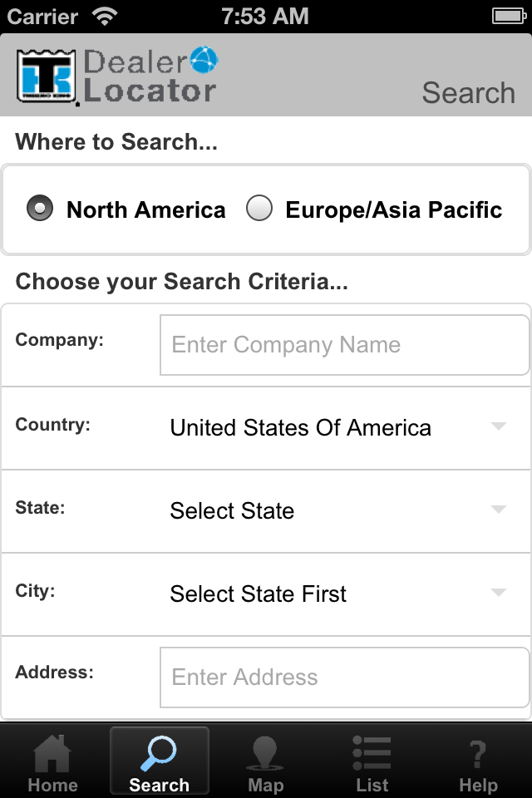Open the List bullets icon tab
The width and height of the screenshot is (532, 798).
point(372,753)
